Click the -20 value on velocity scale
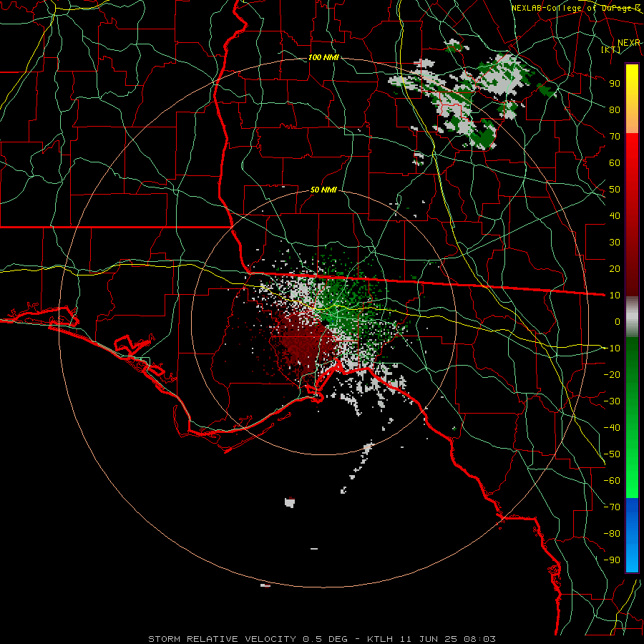Viewport: 644px width, 644px height. pyautogui.click(x=612, y=374)
